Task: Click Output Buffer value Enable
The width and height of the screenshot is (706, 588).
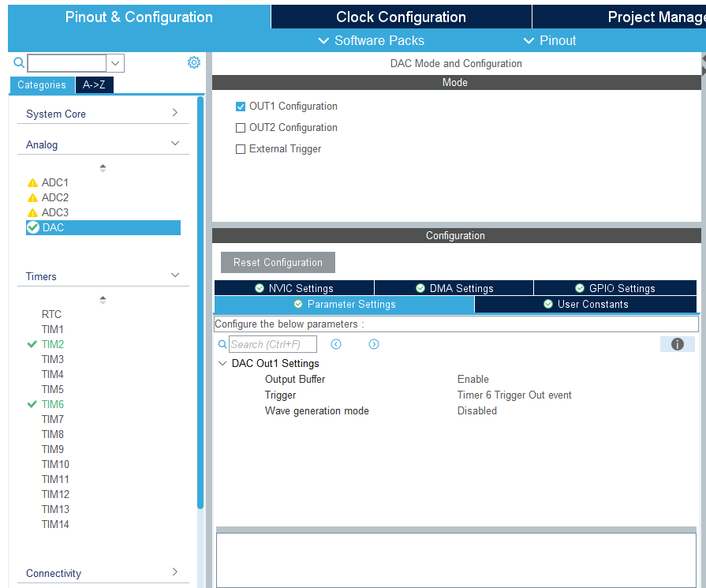Action: point(473,380)
